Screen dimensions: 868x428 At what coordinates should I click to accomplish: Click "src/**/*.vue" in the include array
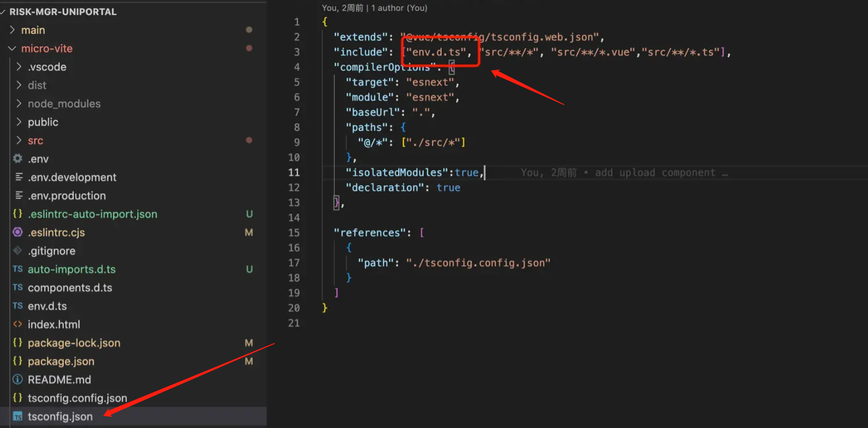click(x=593, y=52)
